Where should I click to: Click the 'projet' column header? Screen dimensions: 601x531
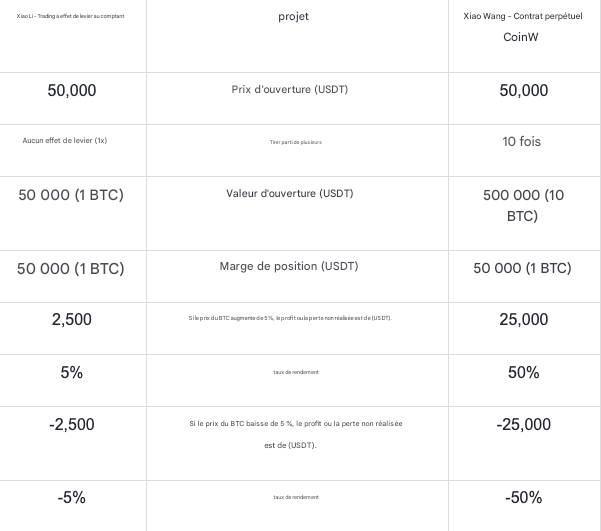coord(293,16)
